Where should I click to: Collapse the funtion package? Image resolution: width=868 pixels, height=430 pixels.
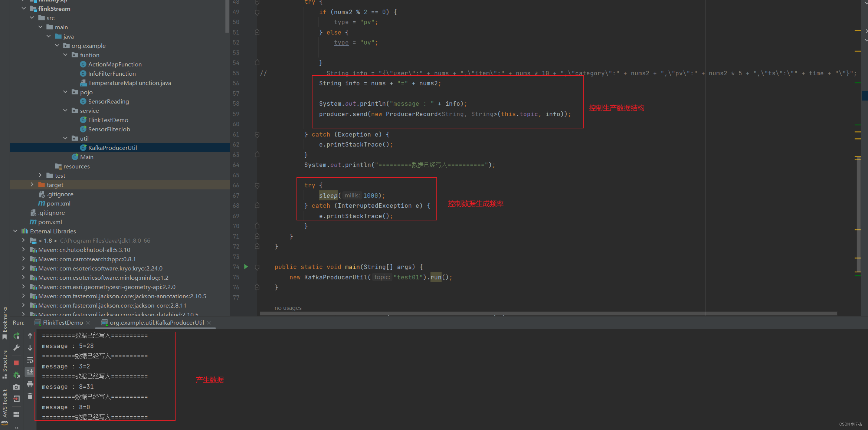(65, 55)
